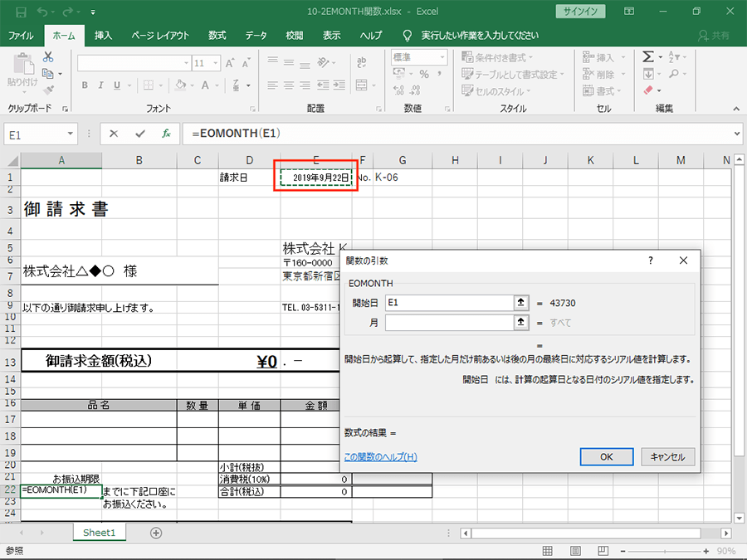Switch to the 数式 ribbon tab
Image resolution: width=747 pixels, height=560 pixels.
(217, 36)
